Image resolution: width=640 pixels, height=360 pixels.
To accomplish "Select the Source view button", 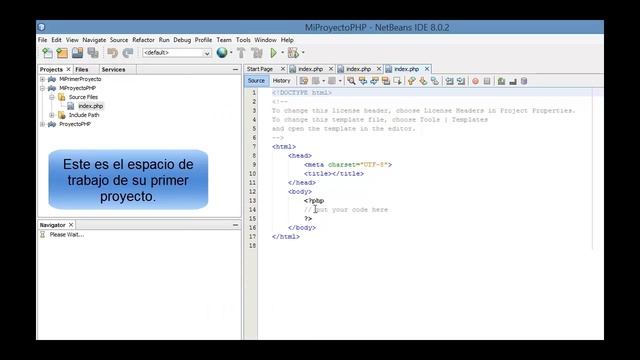I will pyautogui.click(x=256, y=81).
